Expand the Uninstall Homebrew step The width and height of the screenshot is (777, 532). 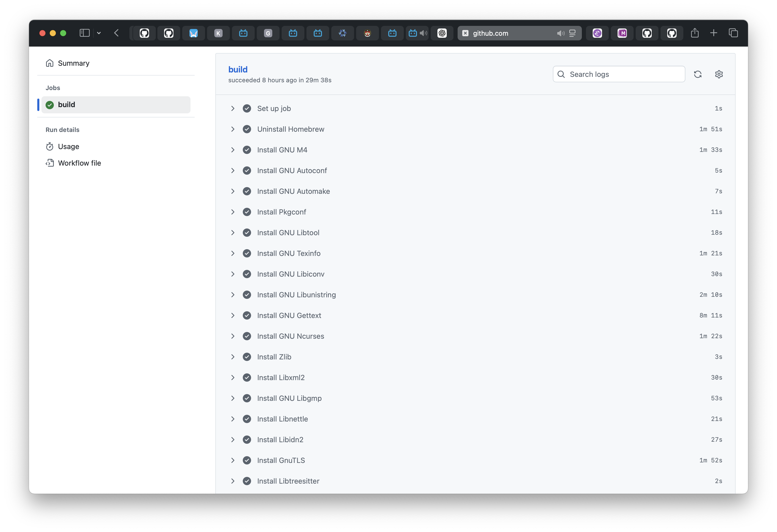click(x=233, y=129)
